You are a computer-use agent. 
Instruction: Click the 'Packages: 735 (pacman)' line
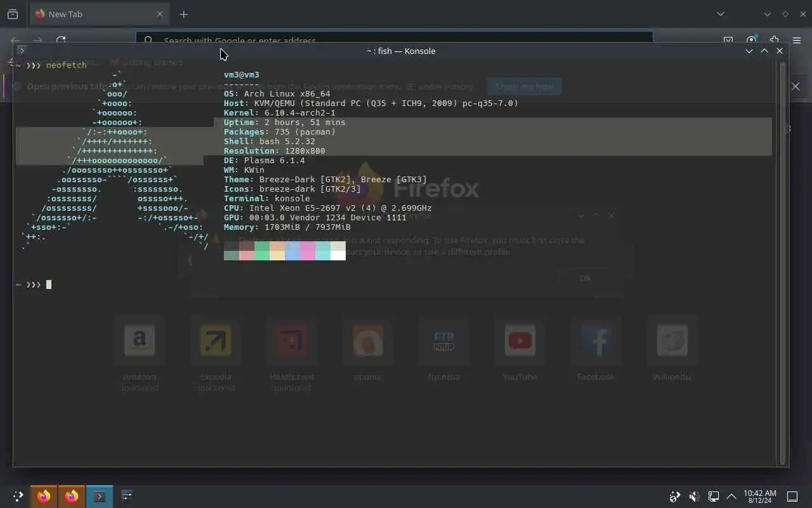(x=280, y=132)
